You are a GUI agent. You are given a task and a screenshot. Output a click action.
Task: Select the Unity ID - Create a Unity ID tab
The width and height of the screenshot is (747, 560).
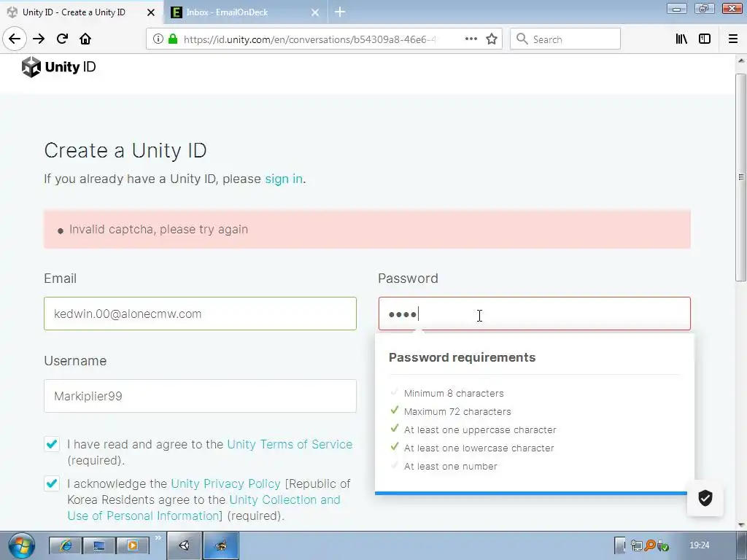click(x=81, y=12)
